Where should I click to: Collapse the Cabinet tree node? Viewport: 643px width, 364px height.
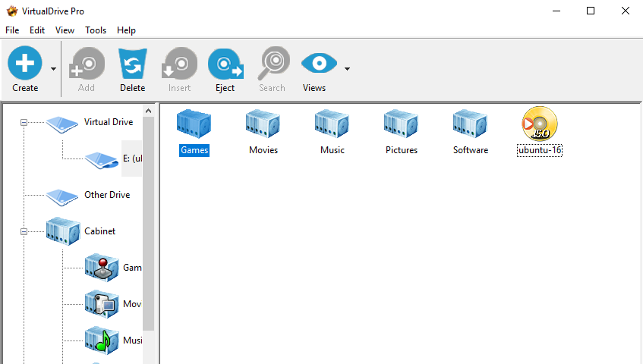(x=24, y=232)
